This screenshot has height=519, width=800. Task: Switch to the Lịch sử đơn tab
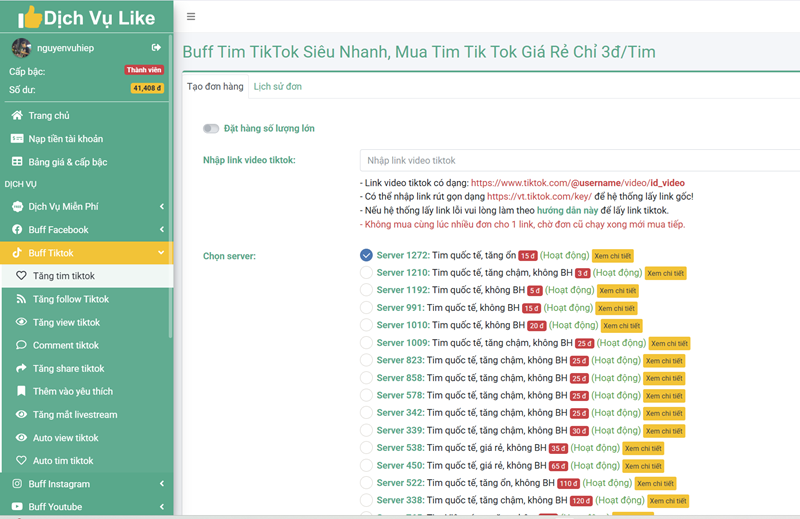coord(278,86)
